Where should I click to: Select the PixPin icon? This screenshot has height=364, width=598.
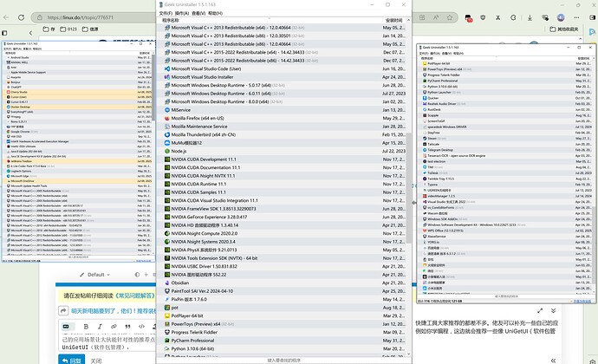[167, 300]
